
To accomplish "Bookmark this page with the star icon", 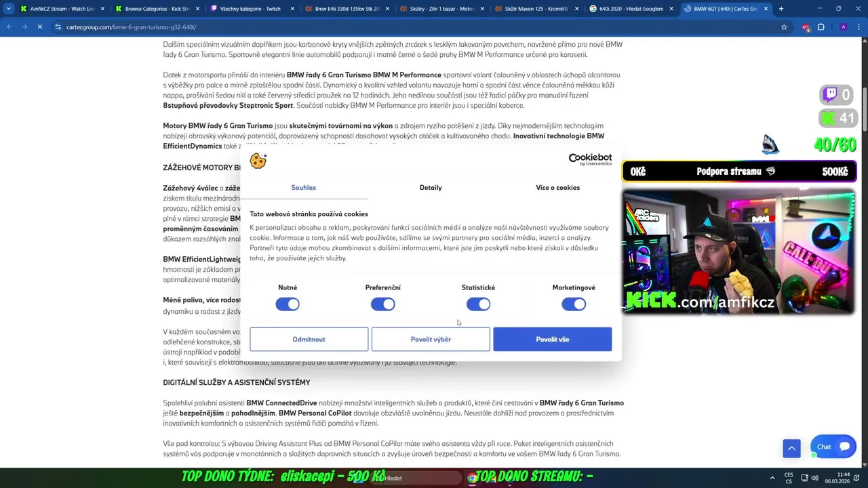I will coord(784,27).
